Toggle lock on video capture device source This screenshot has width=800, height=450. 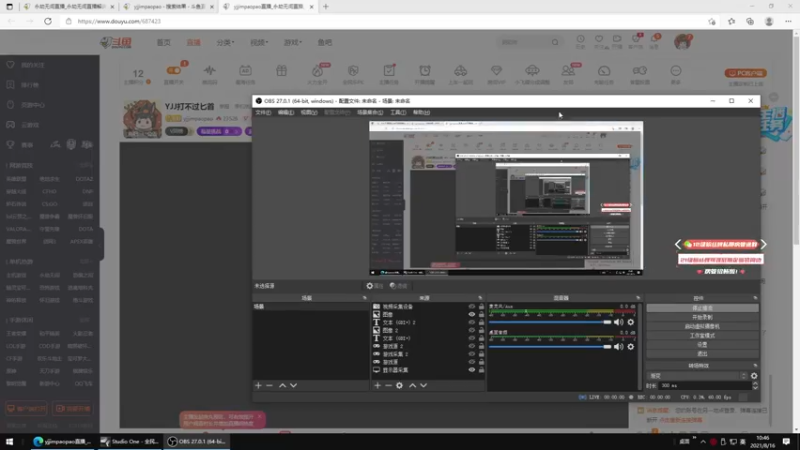[481, 307]
